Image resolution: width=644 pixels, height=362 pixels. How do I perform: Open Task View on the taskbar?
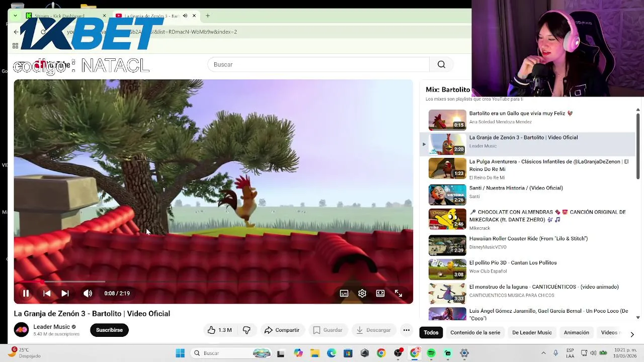pos(281,353)
